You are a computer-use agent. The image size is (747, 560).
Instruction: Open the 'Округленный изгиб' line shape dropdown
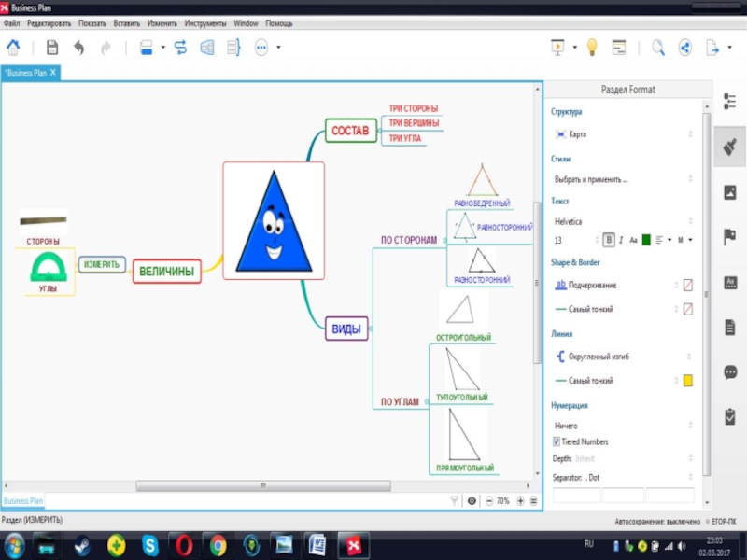click(x=623, y=357)
